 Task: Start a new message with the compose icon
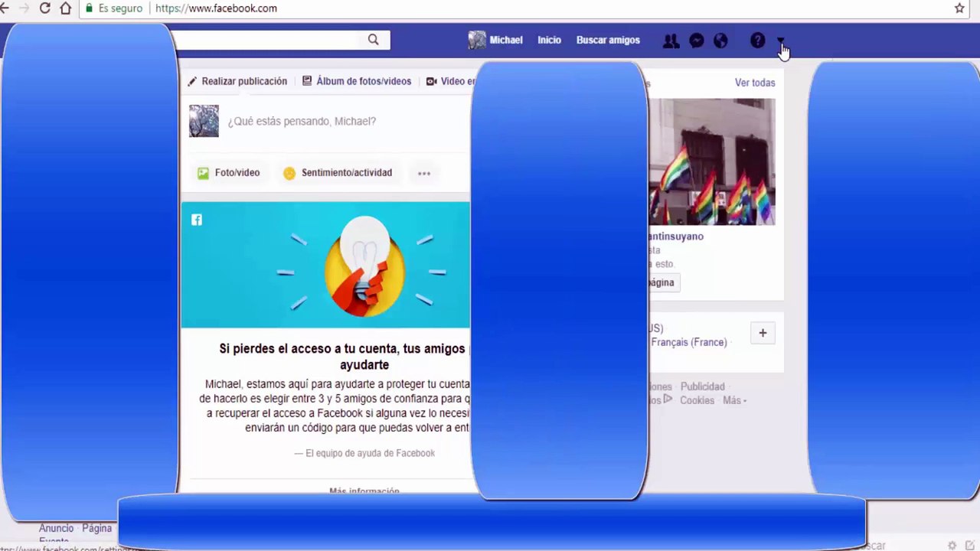tap(970, 546)
